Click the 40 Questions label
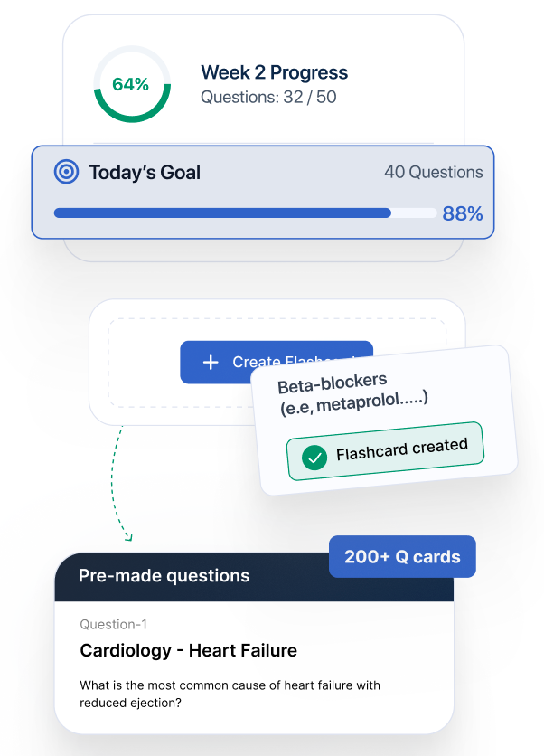This screenshot has height=756, width=544. click(x=433, y=172)
